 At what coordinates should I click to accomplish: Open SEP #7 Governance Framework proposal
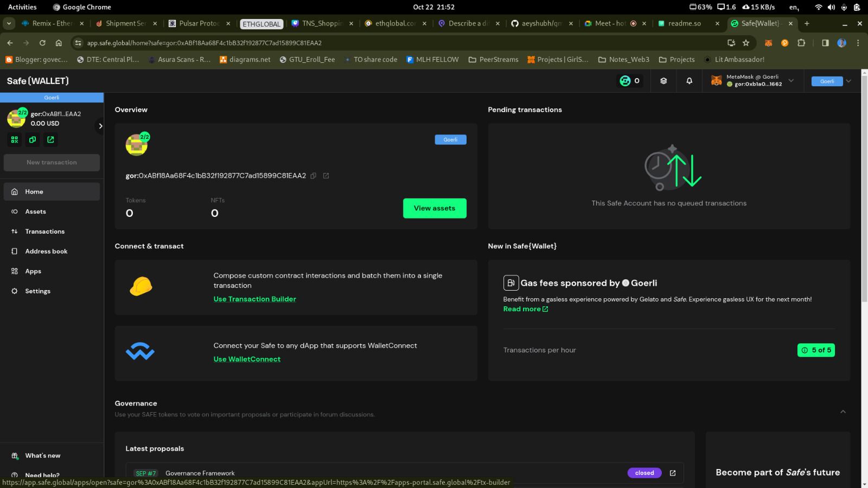click(404, 473)
